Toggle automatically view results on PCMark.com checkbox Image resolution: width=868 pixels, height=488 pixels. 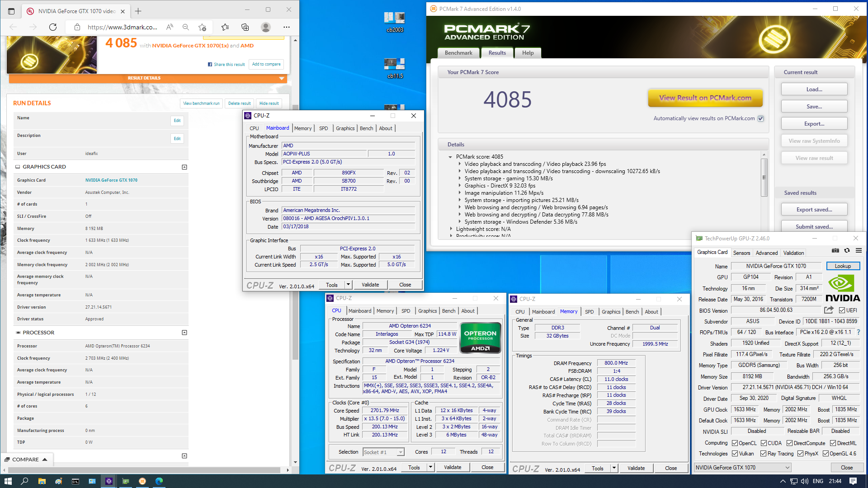[x=761, y=118]
